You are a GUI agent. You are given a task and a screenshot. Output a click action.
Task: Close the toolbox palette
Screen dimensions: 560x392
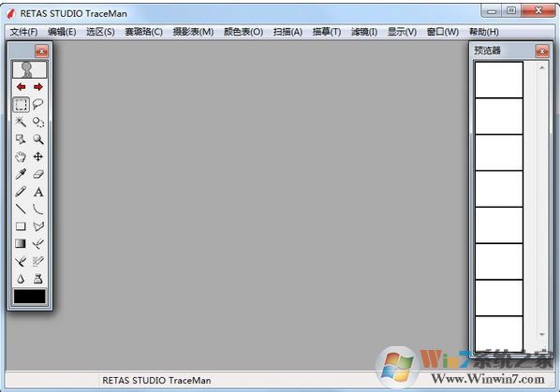[41, 51]
